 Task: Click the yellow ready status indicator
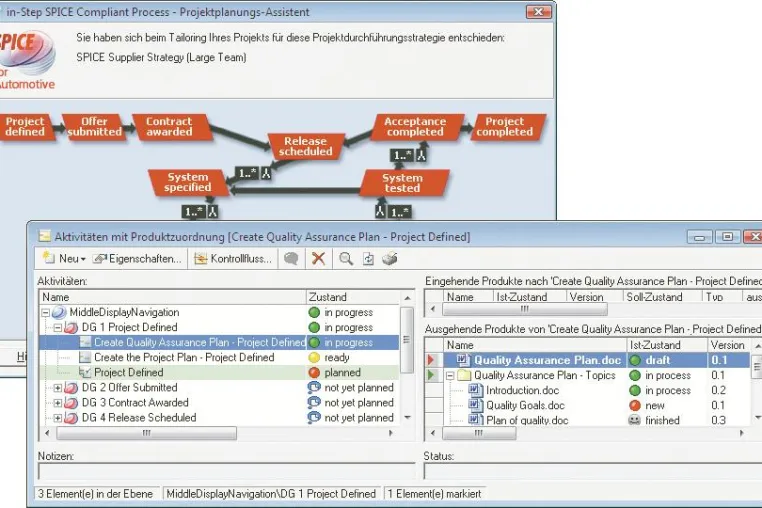click(314, 357)
